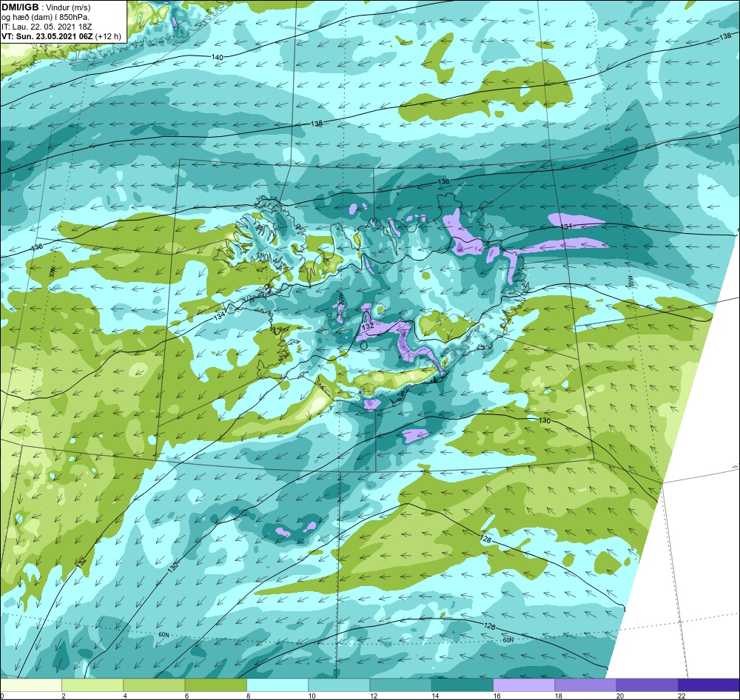
Task: Click the "VT: Sun. 23.05.2021 06Z (+12 h)" line
Action: click(61, 36)
